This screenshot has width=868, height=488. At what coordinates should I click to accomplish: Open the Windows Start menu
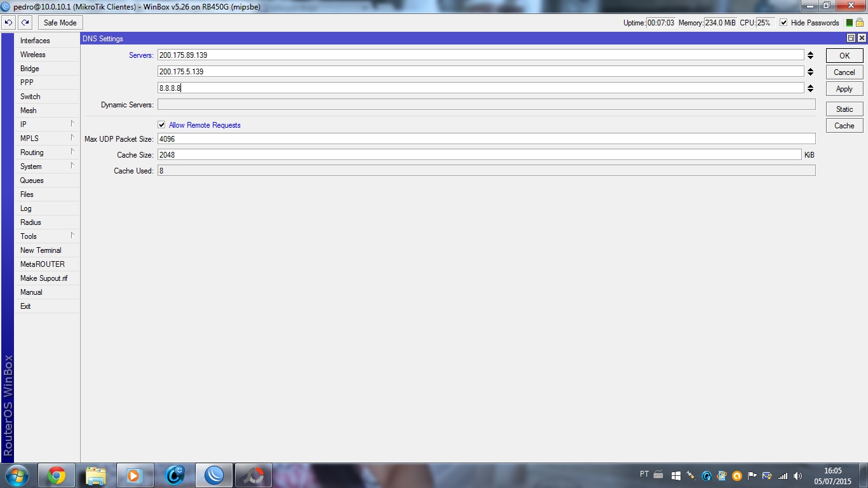(17, 475)
